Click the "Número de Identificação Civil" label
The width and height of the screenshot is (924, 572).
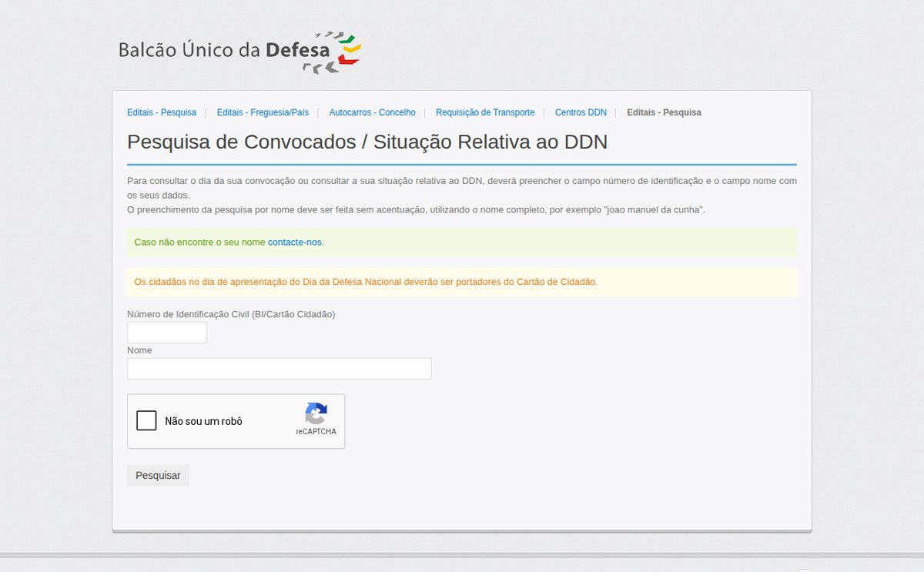(231, 314)
